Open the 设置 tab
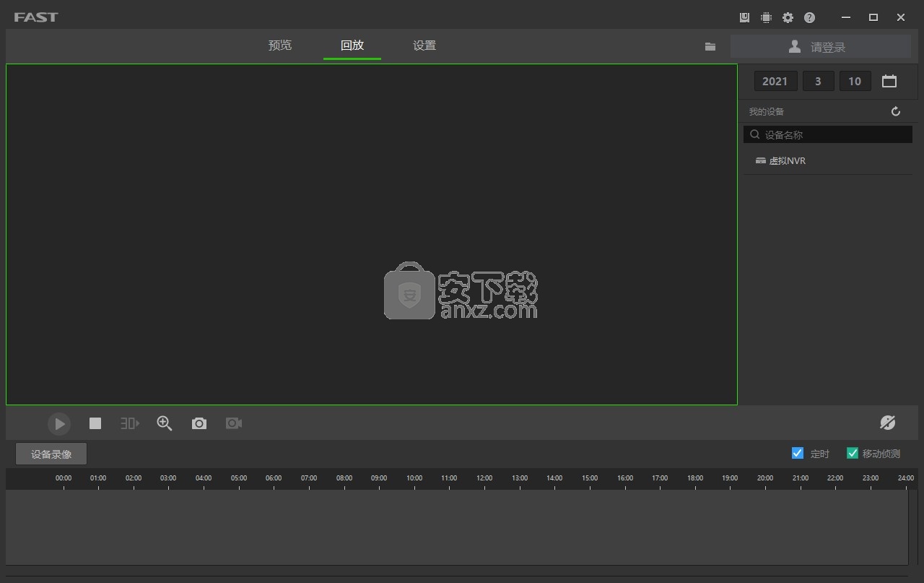Screen dimensions: 924x583 424,46
